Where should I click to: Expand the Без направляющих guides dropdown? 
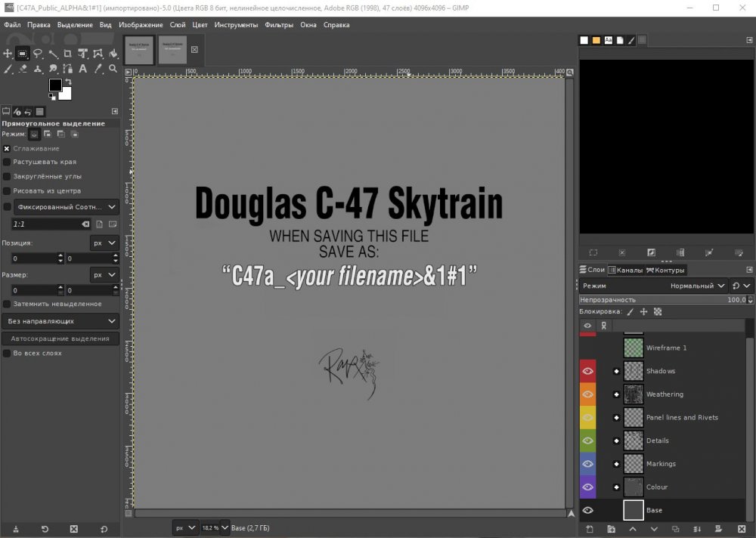(60, 321)
